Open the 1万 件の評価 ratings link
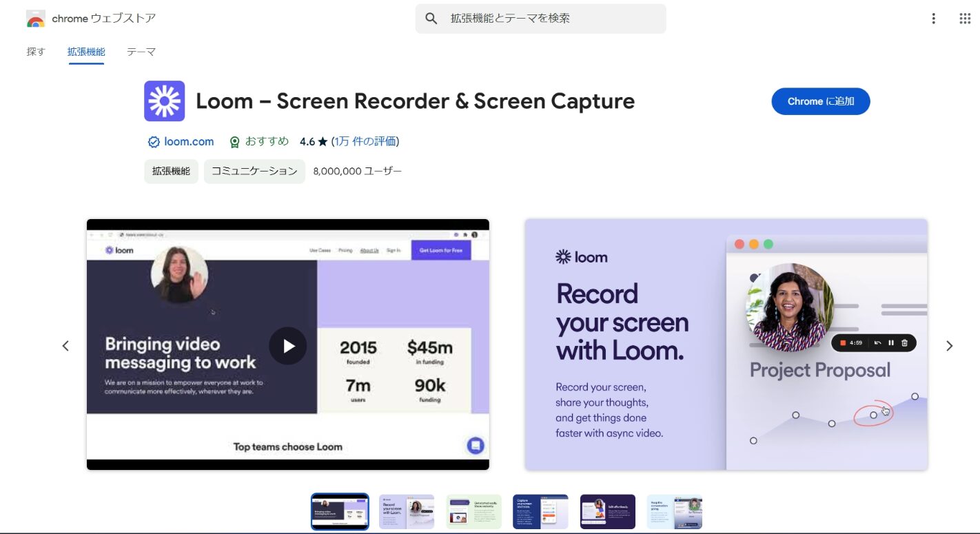The image size is (980, 534). pyautogui.click(x=365, y=141)
